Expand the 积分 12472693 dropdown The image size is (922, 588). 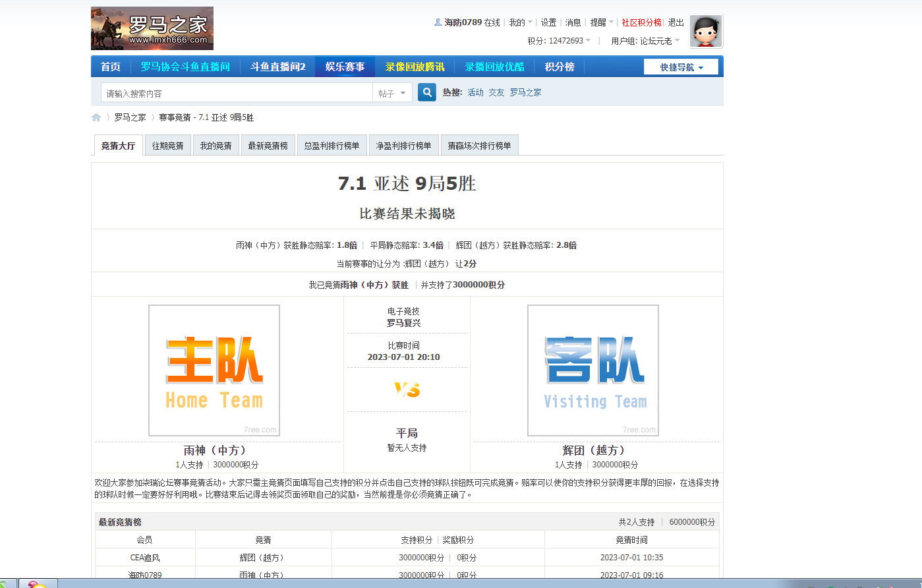559,41
